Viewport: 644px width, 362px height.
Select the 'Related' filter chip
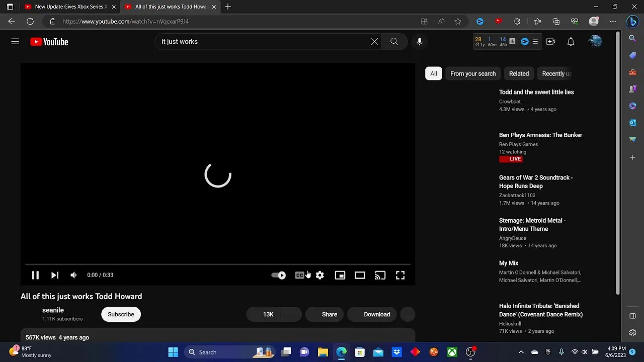click(x=519, y=73)
